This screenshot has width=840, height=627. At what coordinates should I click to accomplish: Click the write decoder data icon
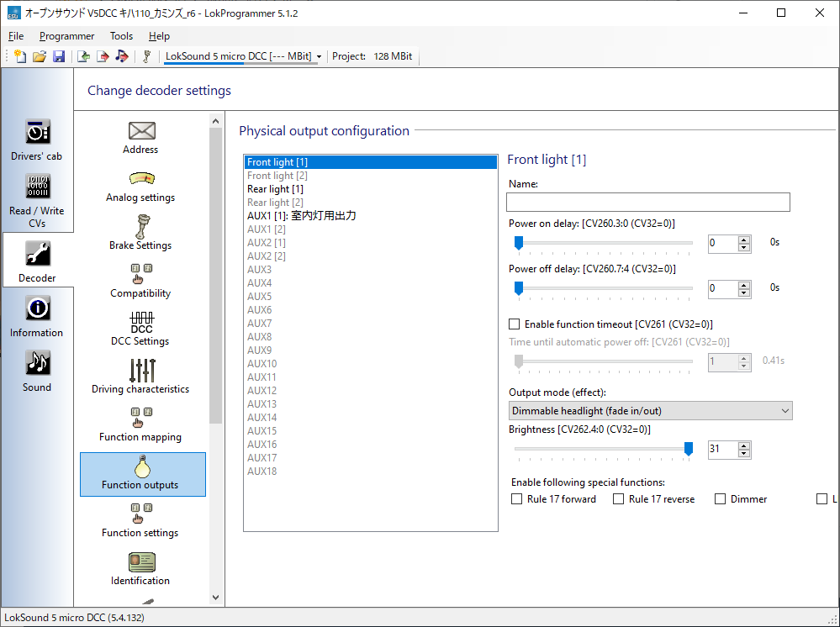point(103,55)
